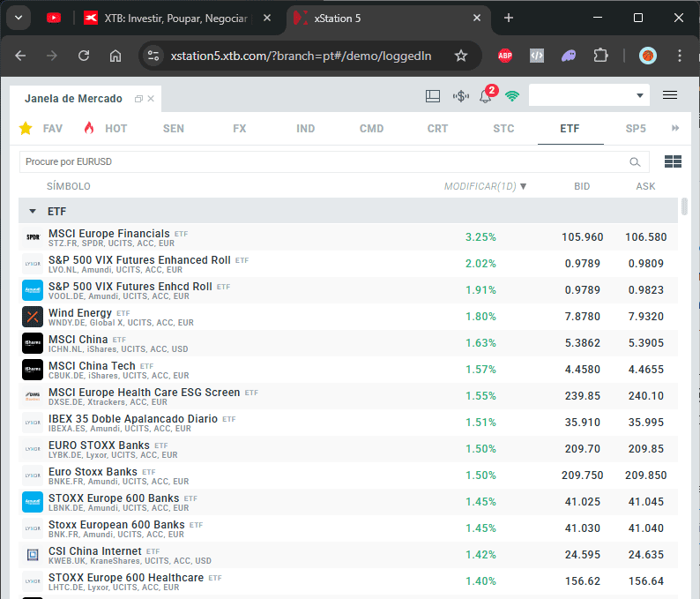Switch to the SP5 tab
This screenshot has height=599, width=700.
coord(636,129)
